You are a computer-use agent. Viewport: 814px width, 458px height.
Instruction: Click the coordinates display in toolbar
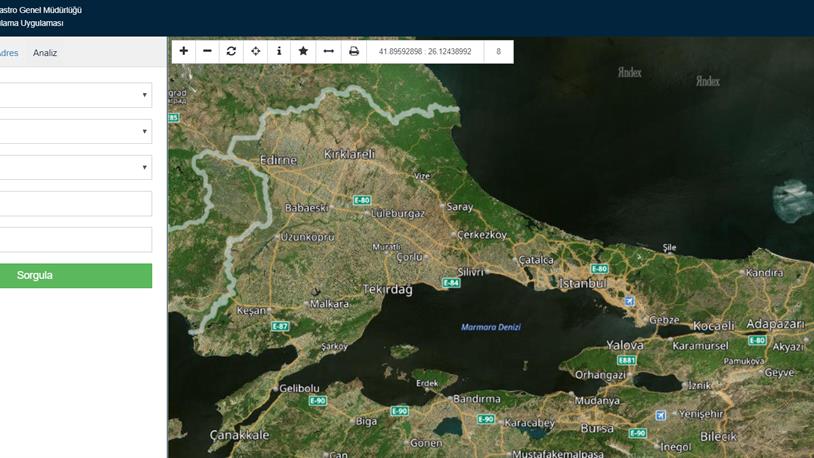[x=424, y=51]
